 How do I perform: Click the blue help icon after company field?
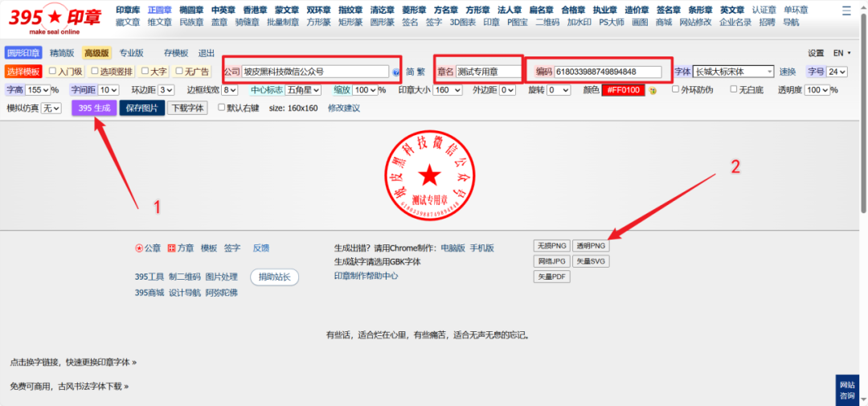point(395,72)
